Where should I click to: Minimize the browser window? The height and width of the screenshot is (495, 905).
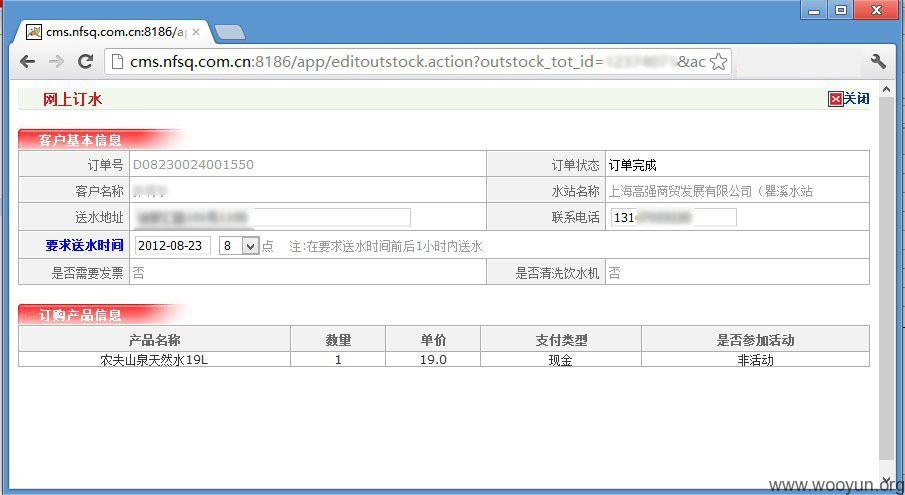point(814,10)
